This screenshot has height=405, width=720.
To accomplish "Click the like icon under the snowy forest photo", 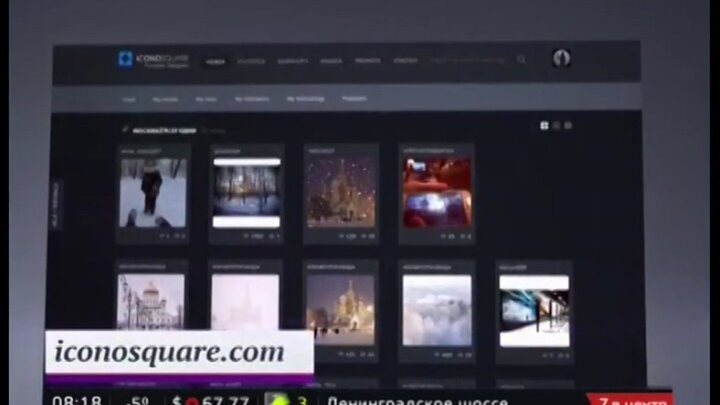I will click(x=247, y=236).
